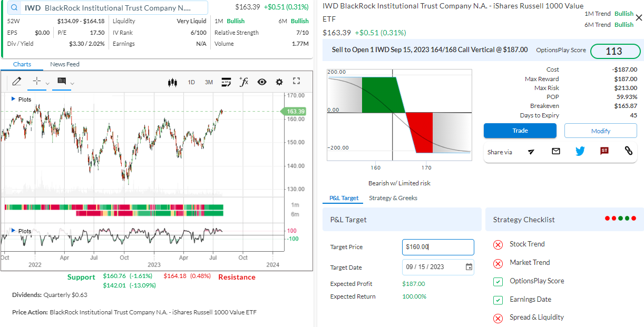
Task: Click the 6m trend color bar
Action: tap(150, 213)
